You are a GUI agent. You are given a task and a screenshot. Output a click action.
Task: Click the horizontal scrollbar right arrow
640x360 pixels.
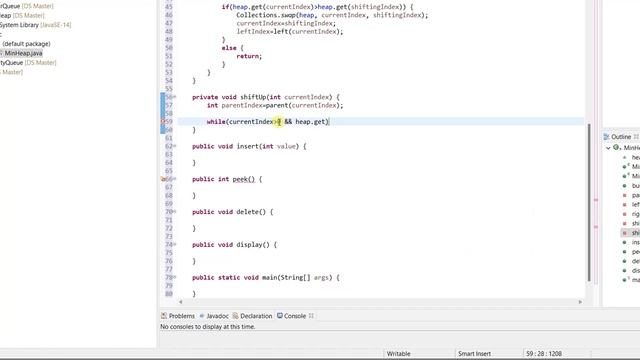click(x=580, y=302)
